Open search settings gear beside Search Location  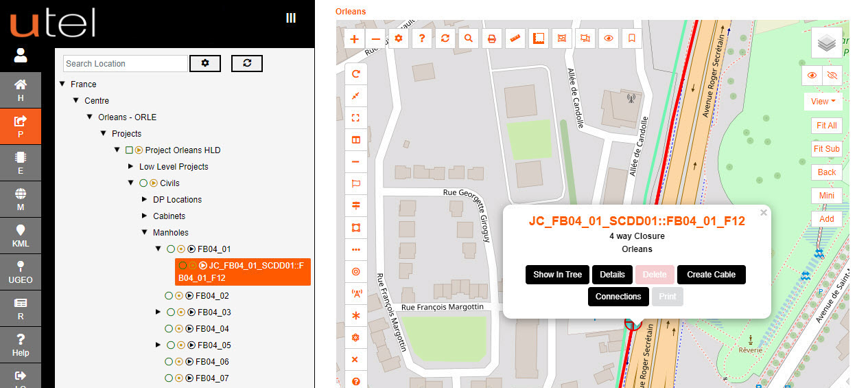pos(205,63)
